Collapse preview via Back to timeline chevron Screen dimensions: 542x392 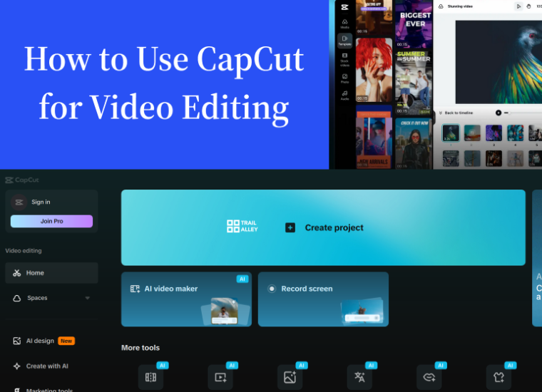click(x=441, y=113)
